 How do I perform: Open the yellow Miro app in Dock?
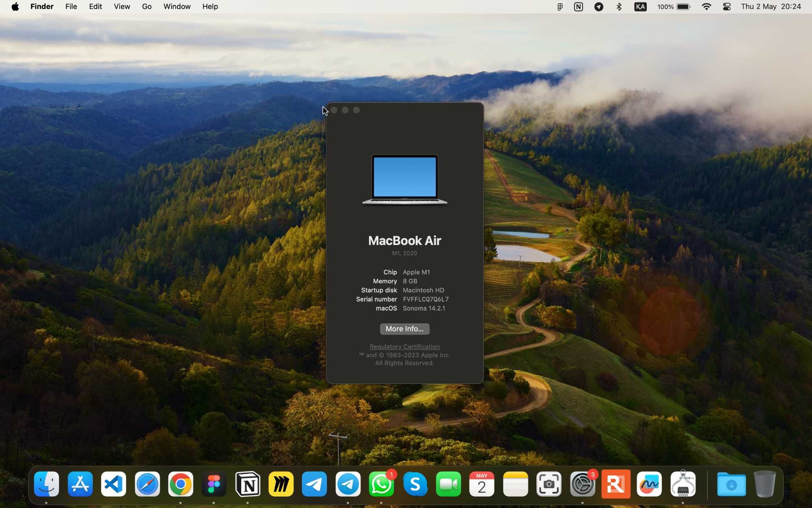click(x=281, y=484)
